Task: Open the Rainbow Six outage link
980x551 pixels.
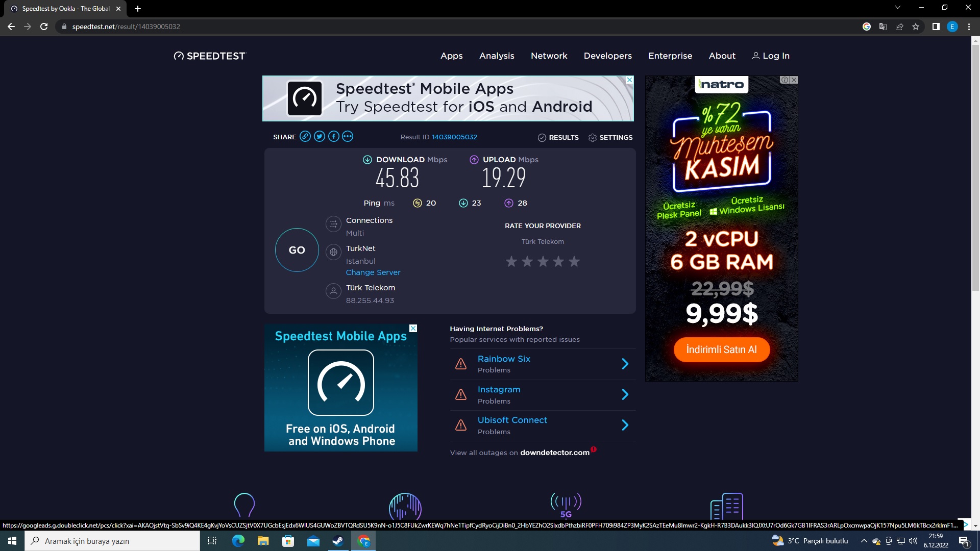Action: point(504,359)
